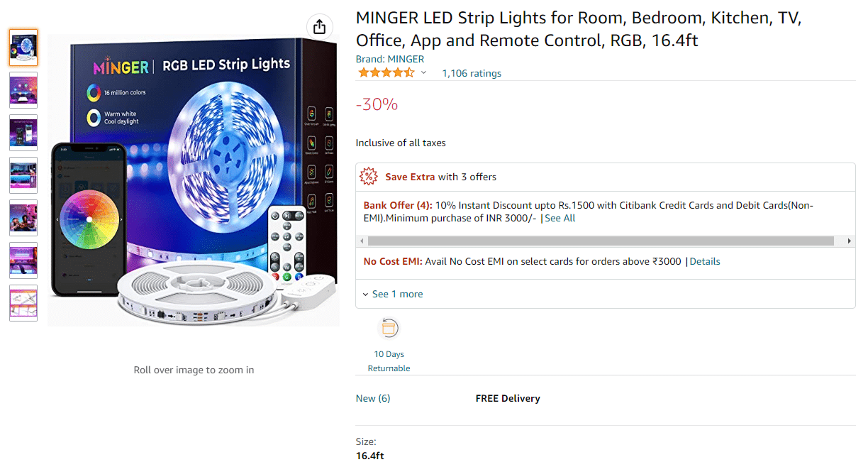Select the second thumbnail of room lighting
The height and width of the screenshot is (467, 868).
point(23,90)
